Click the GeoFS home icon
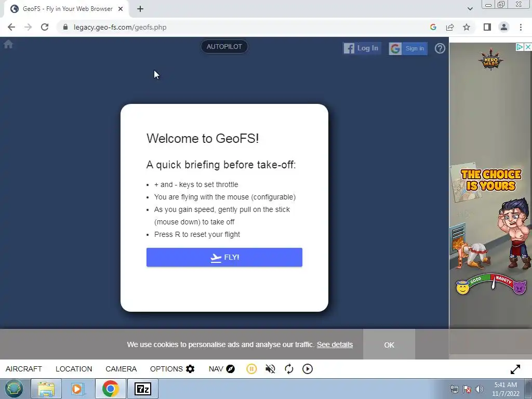Viewport: 532px width, 399px height. pos(8,45)
